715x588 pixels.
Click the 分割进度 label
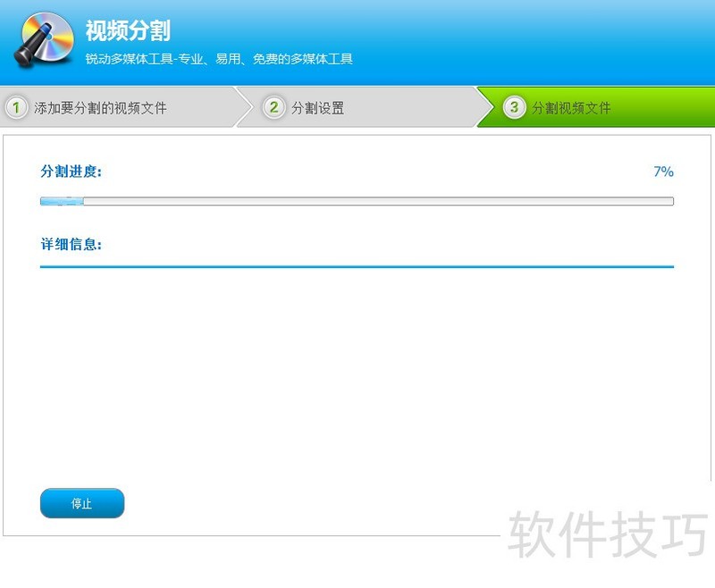coord(71,172)
